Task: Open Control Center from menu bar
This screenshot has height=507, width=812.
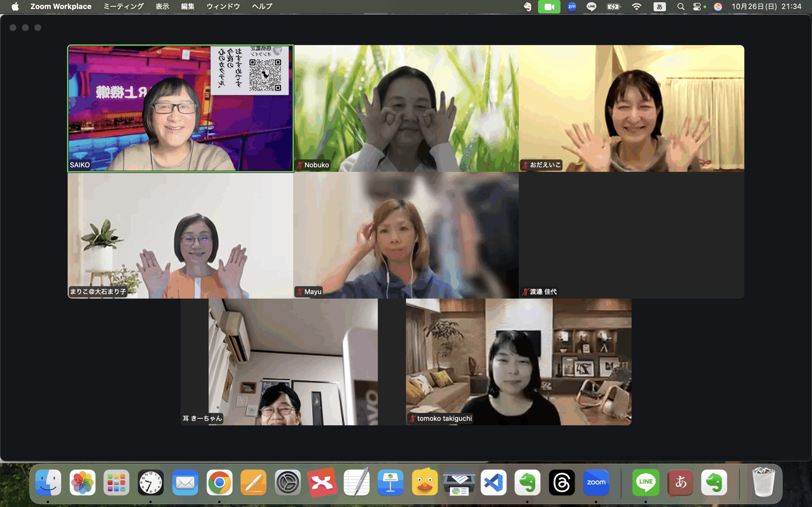Action: pos(697,7)
